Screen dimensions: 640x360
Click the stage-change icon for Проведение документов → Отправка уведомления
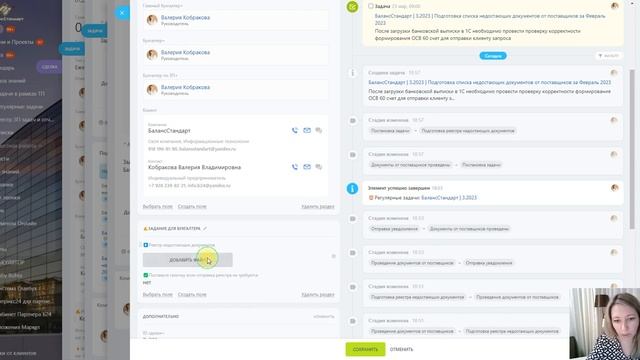(353, 253)
